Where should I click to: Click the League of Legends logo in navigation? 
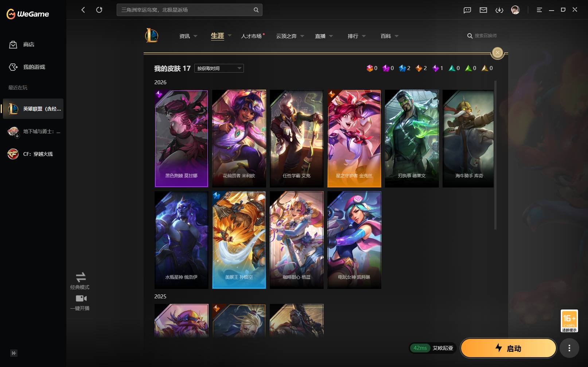pos(151,35)
